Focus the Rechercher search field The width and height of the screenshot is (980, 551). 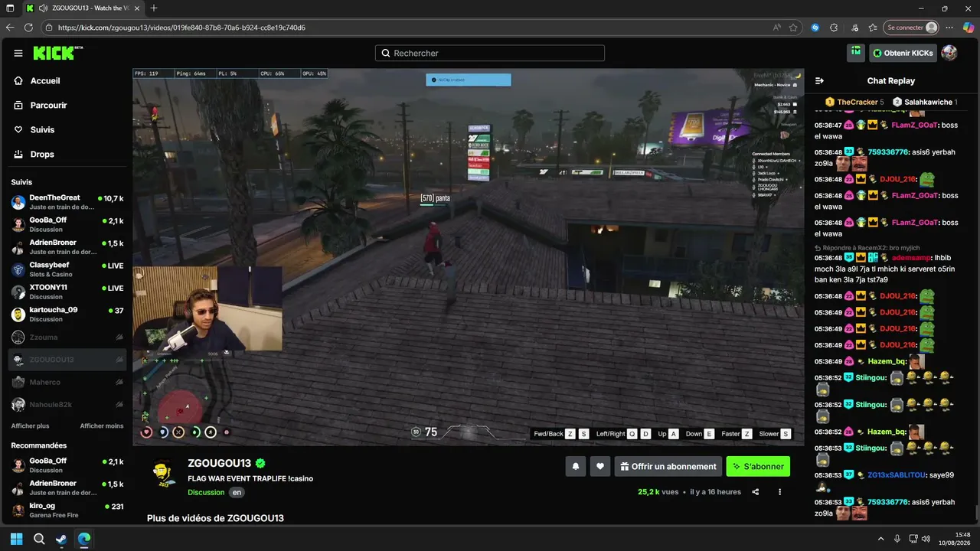[490, 53]
